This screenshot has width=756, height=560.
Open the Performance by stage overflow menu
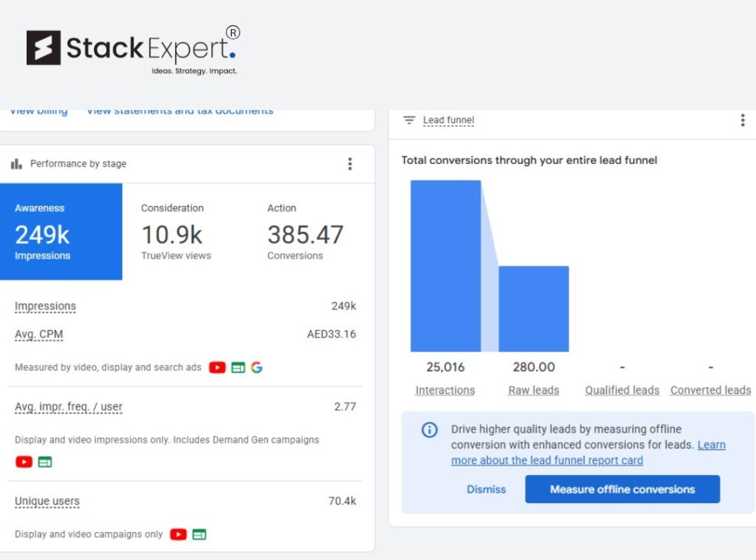(350, 163)
